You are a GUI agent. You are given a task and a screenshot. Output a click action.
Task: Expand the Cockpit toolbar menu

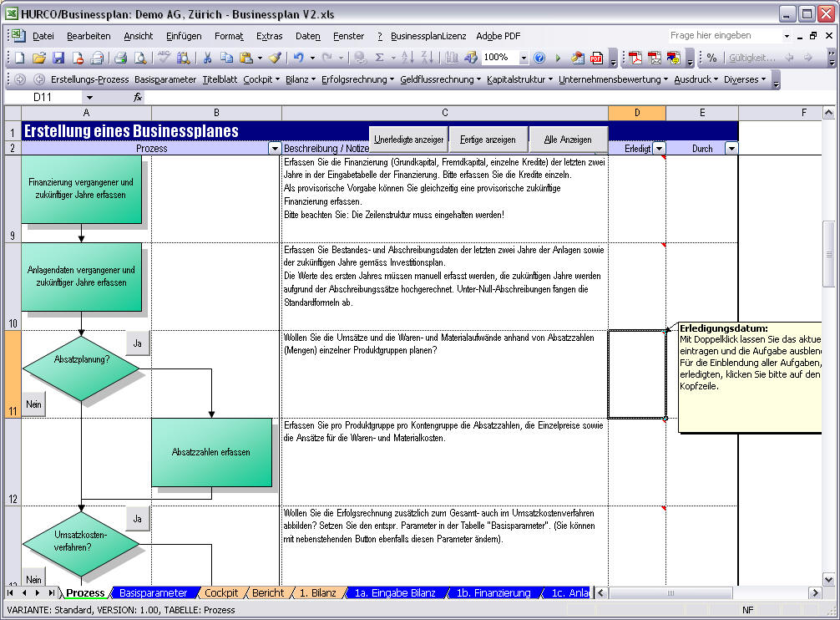[261, 79]
